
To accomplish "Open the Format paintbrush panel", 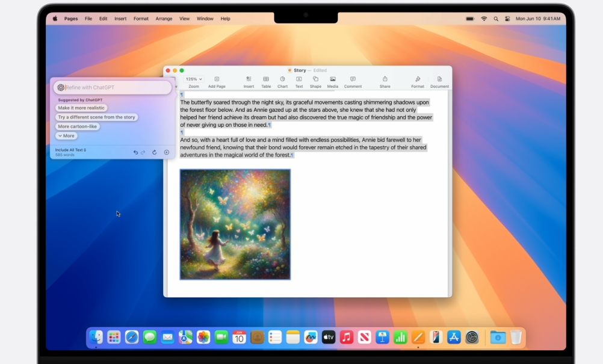I will click(418, 82).
